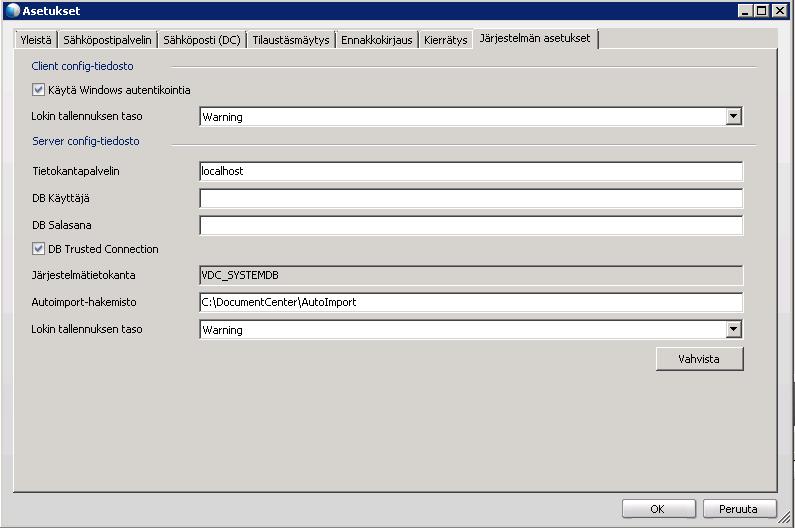Click the Client config-tiedosto heading
Image resolution: width=795 pixels, height=528 pixels.
pyautogui.click(x=82, y=66)
